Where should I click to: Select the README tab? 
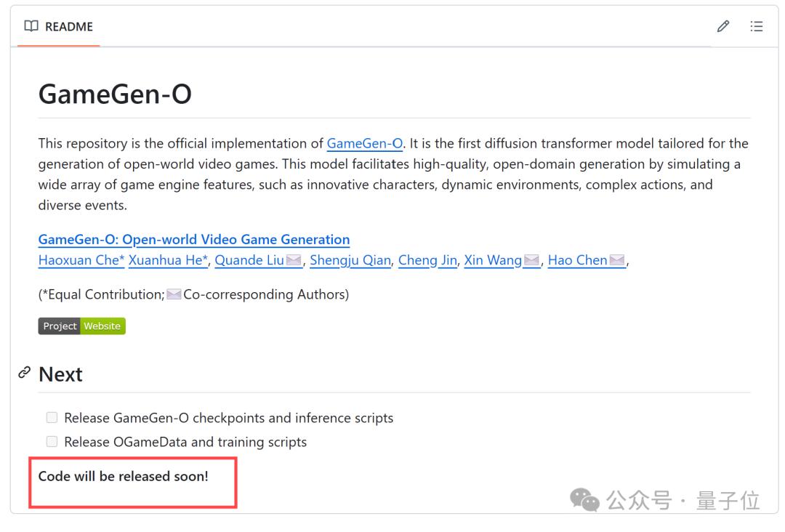coord(59,27)
